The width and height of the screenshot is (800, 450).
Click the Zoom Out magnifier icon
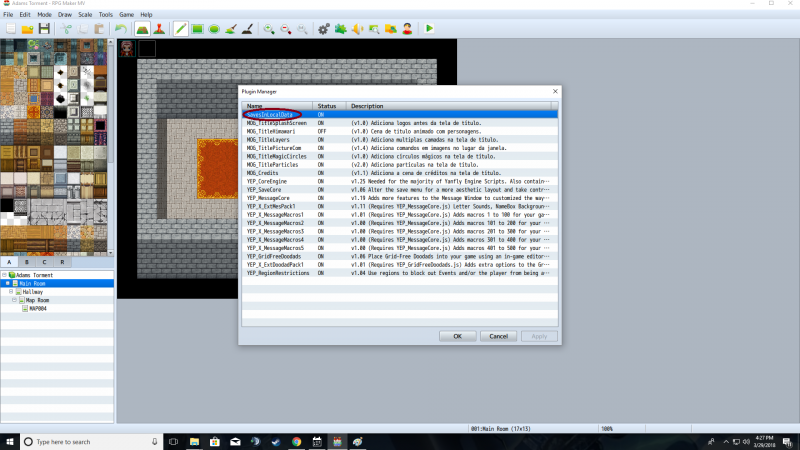tap(286, 29)
